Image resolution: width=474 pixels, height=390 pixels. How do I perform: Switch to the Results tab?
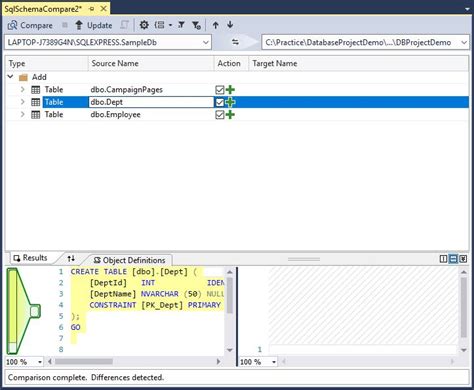pyautogui.click(x=30, y=258)
